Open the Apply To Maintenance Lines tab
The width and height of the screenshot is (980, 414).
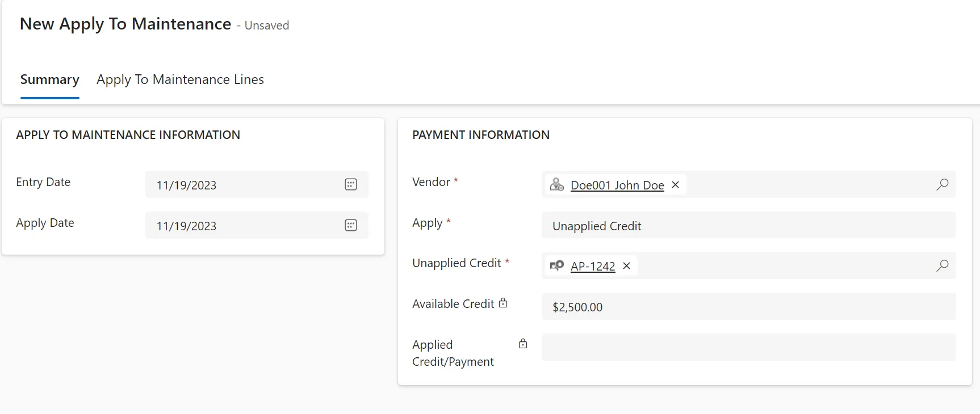coord(180,79)
